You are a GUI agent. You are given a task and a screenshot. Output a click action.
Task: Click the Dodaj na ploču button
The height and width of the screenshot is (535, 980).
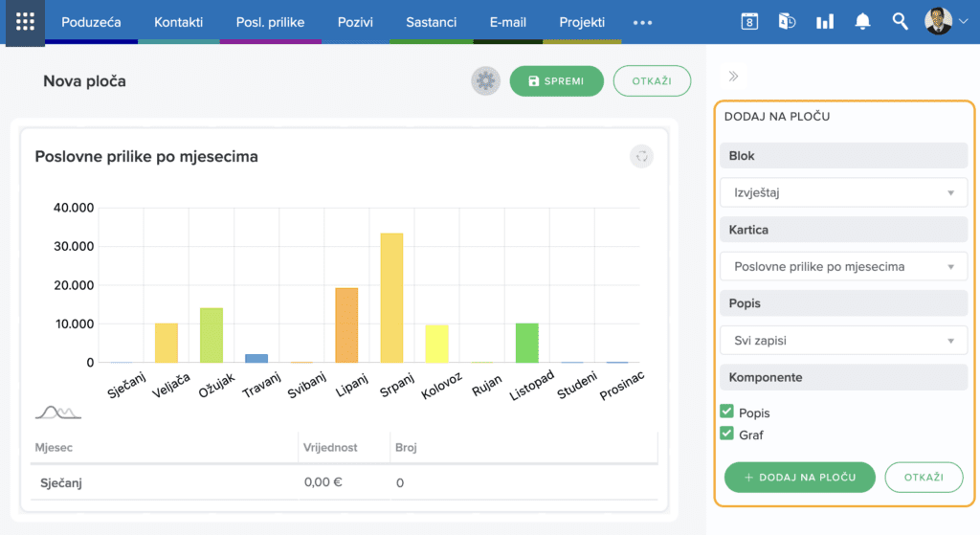point(799,477)
